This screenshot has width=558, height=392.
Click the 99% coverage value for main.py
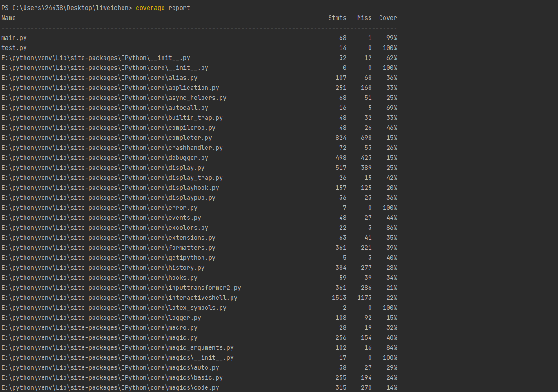tap(392, 38)
